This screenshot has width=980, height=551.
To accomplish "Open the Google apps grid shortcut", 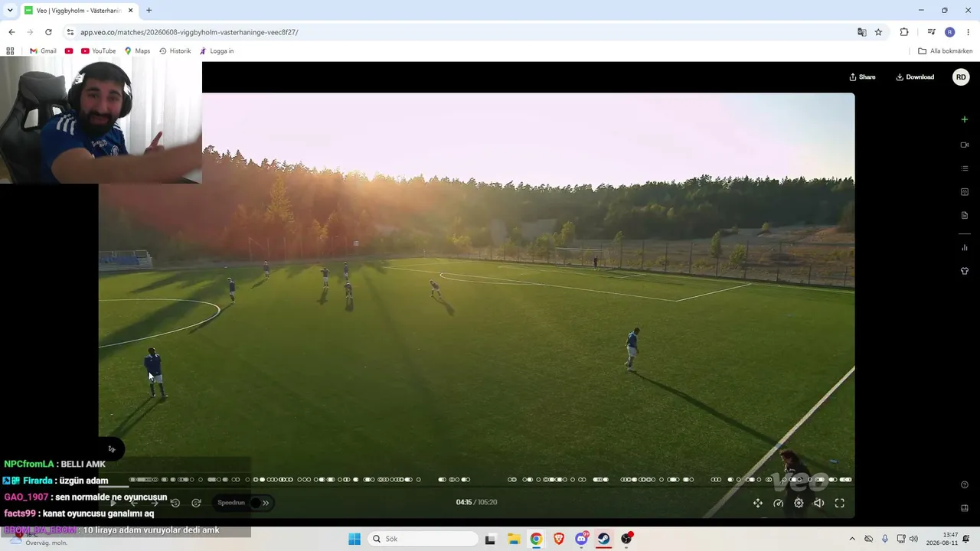I will 10,51.
